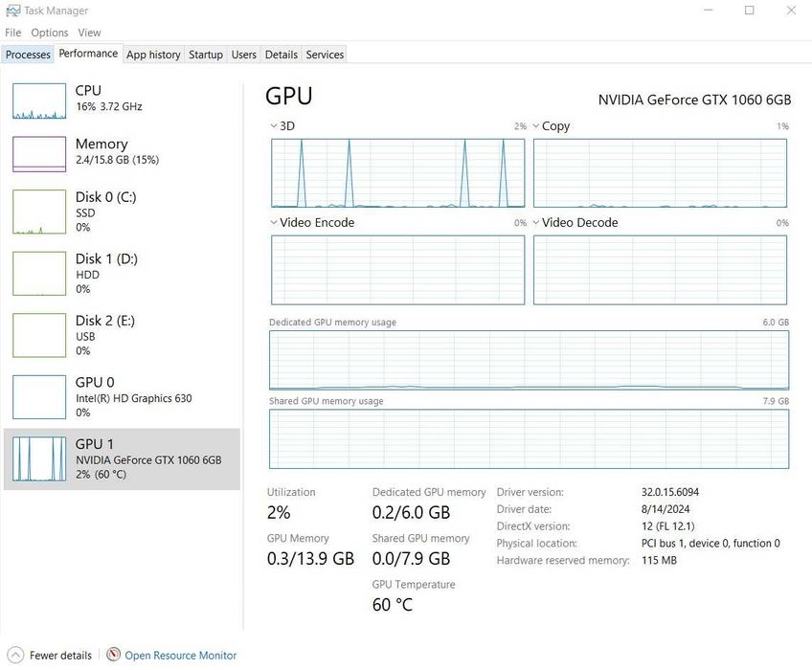Click the Video Decode usage graph
The height and width of the screenshot is (670, 812).
660,270
